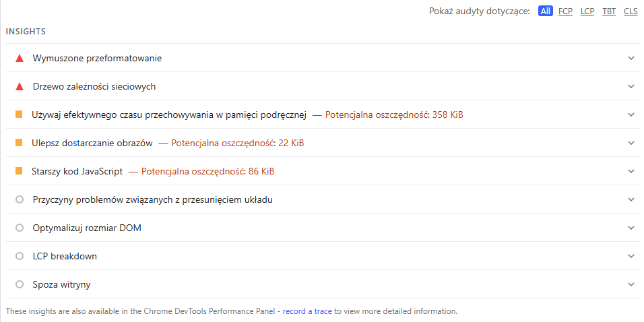Filter audits by TBT
The image size is (644, 322).
tap(609, 11)
